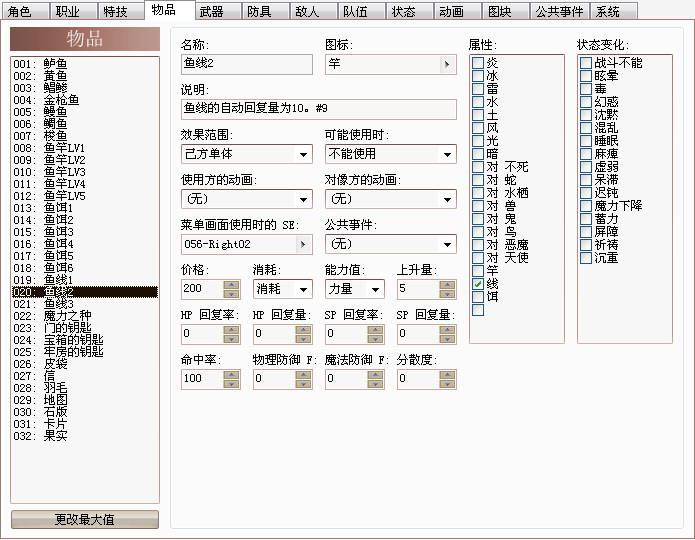Image resolution: width=695 pixels, height=540 pixels.
Task: Select item 032: 果实 in list
Action: [x=85, y=435]
